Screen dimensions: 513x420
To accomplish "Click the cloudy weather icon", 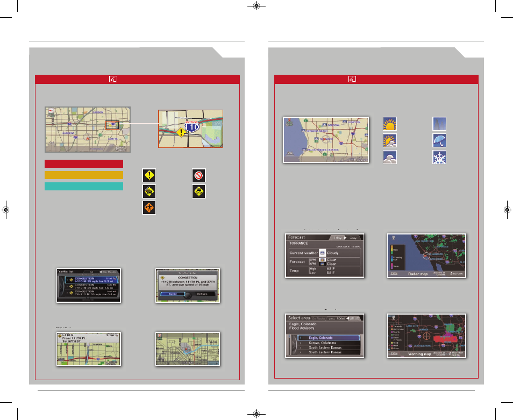I will [x=390, y=157].
